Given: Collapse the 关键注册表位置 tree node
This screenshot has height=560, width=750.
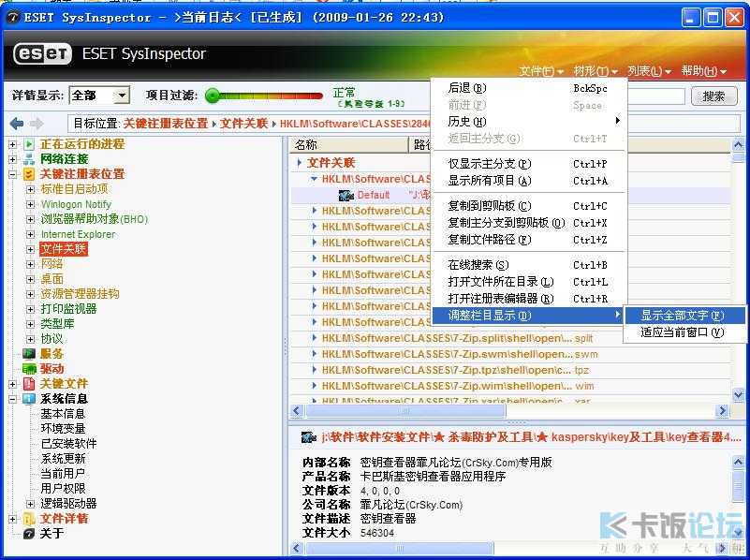Looking at the screenshot, I should pyautogui.click(x=13, y=174).
